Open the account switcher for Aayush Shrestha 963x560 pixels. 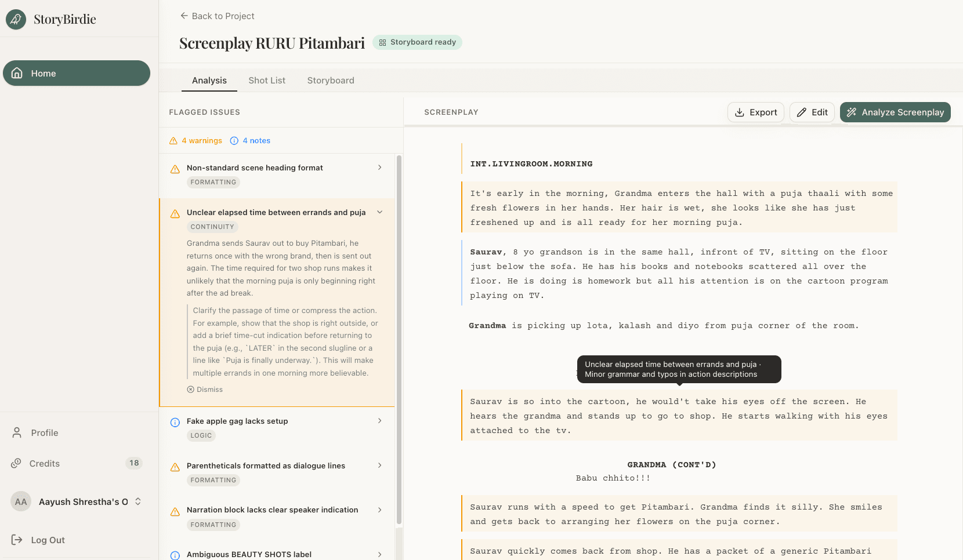tap(137, 501)
